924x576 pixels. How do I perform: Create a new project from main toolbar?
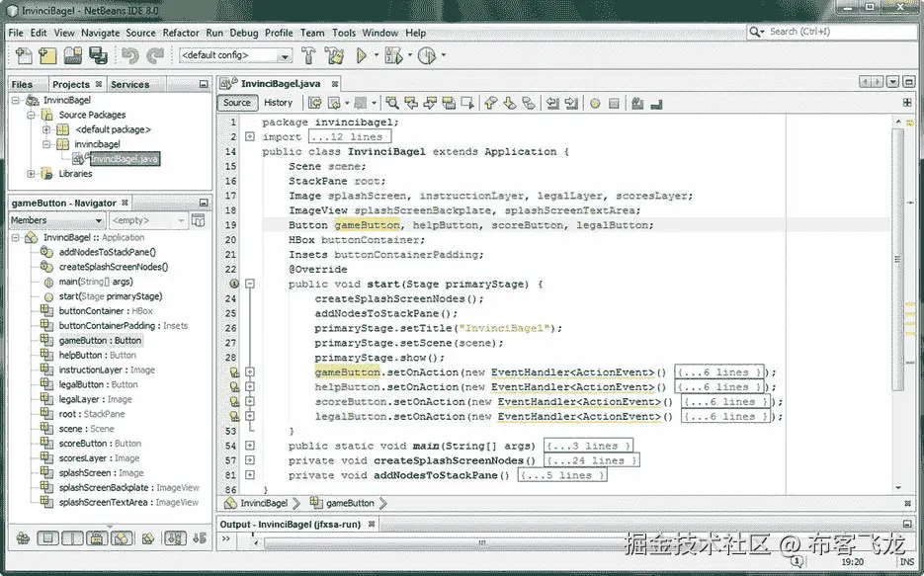pos(47,56)
